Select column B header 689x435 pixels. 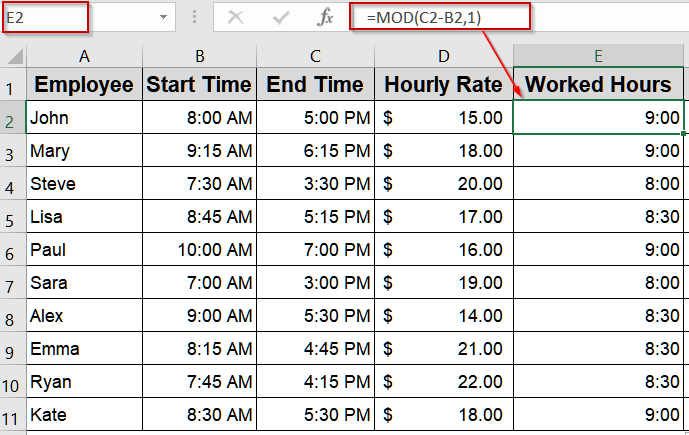(x=199, y=56)
